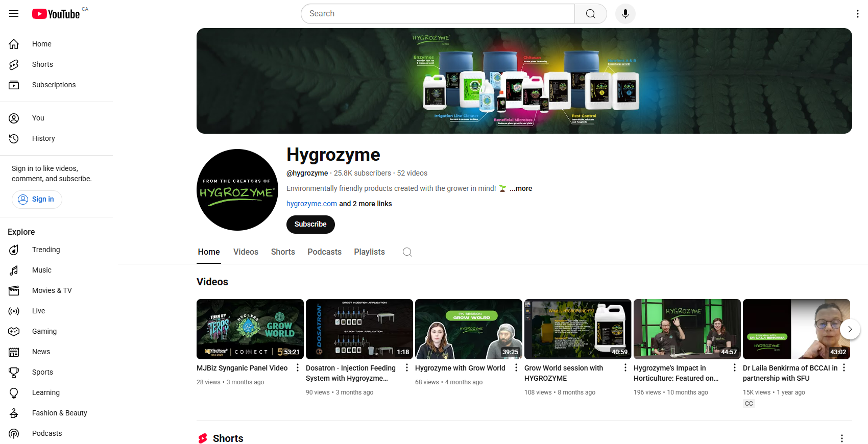The height and width of the screenshot is (444, 868).
Task: Click the CC badge under Dr Laila video
Action: pos(749,404)
